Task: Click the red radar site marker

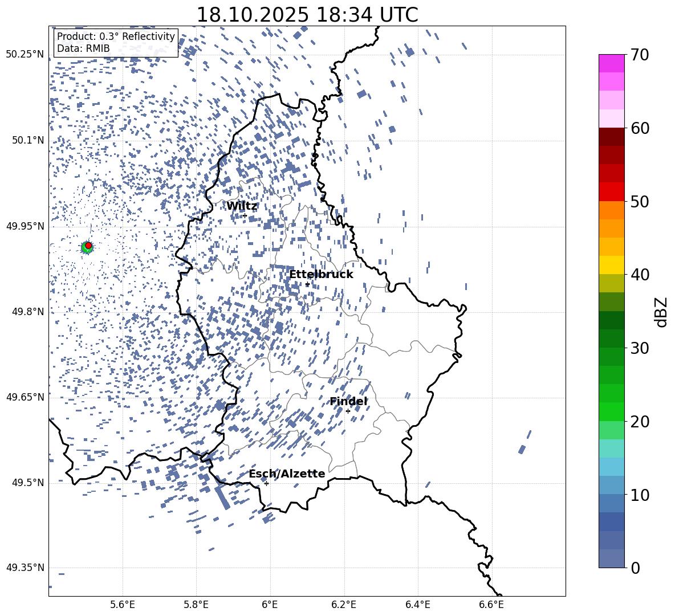Action: (x=88, y=246)
